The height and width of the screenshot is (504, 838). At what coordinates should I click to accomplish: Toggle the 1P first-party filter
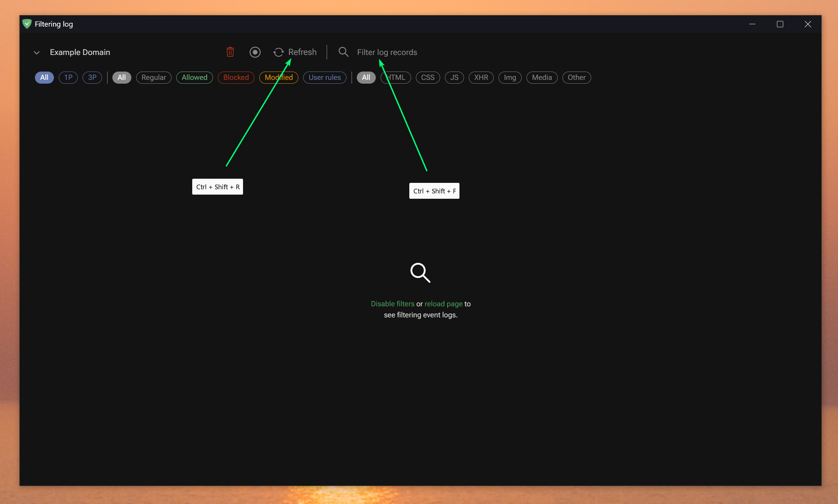(x=68, y=77)
